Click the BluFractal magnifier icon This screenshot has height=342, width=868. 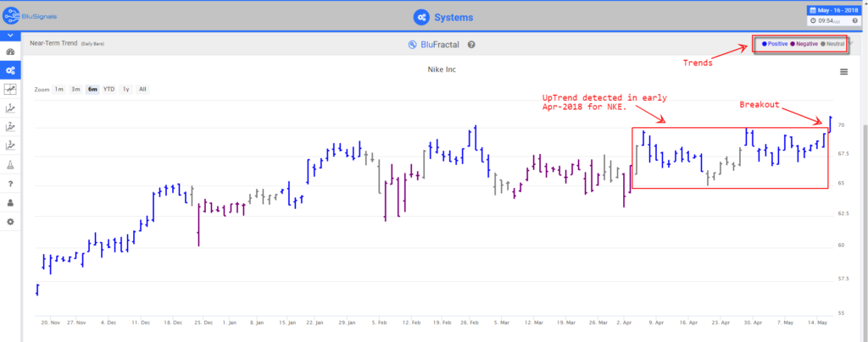[x=412, y=45]
